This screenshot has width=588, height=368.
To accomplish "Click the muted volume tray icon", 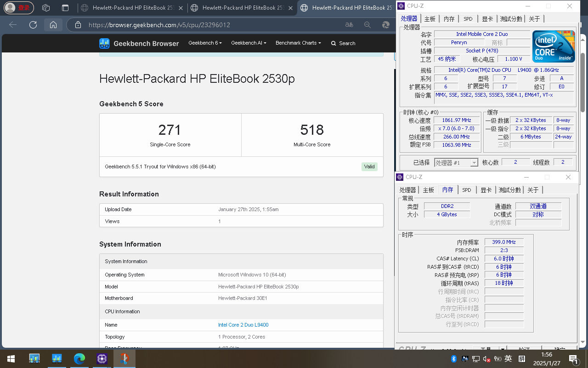I will point(487,359).
